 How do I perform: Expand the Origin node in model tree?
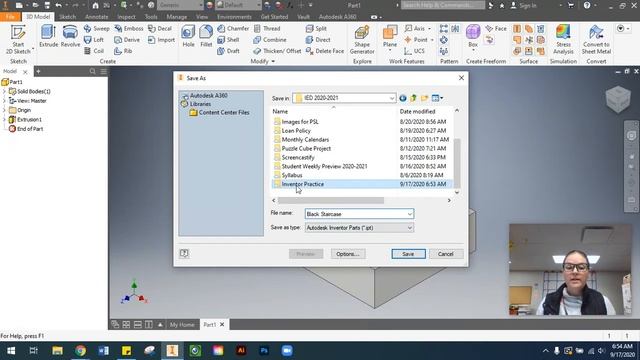coord(4,110)
